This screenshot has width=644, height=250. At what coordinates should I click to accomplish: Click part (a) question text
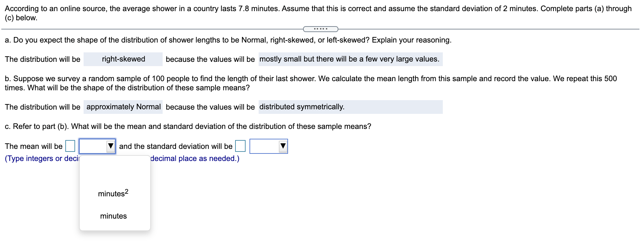pos(228,40)
